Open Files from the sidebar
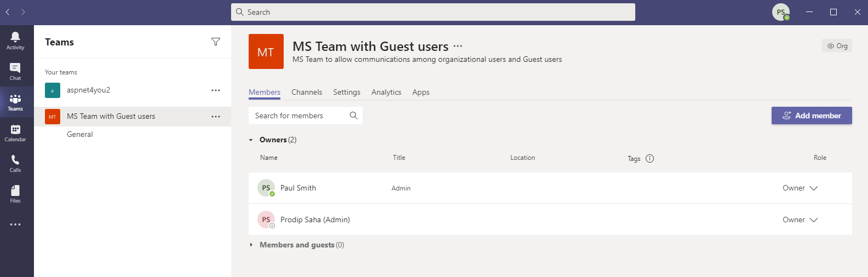 [15, 193]
